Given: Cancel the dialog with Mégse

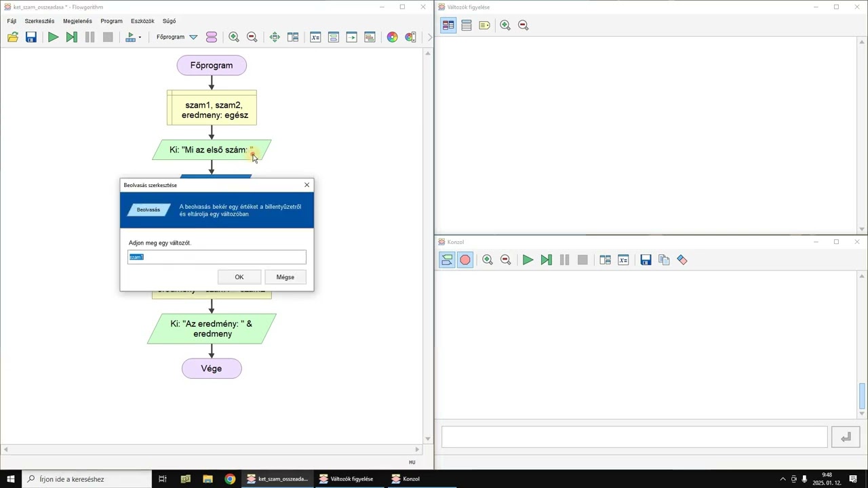Looking at the screenshot, I should 285,277.
